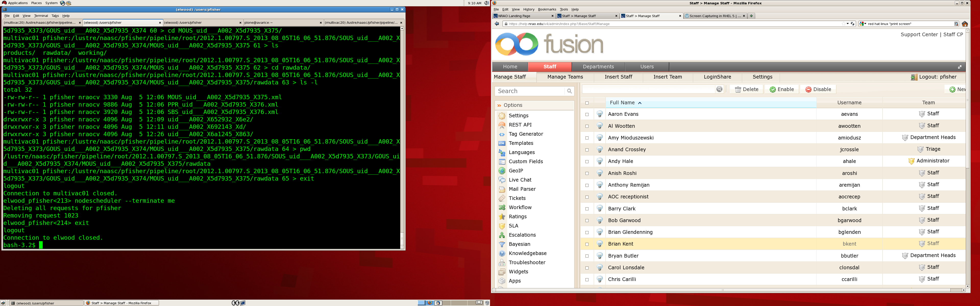Open GeoIP globe icon in Options
The height and width of the screenshot is (306, 980).
(x=502, y=171)
